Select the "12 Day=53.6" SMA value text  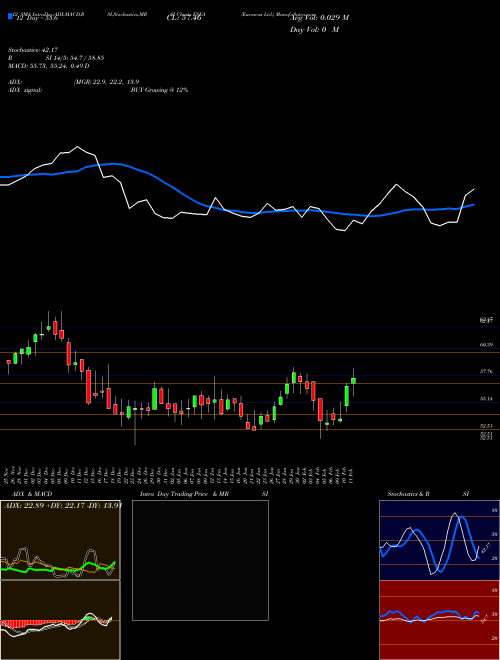click(37, 18)
